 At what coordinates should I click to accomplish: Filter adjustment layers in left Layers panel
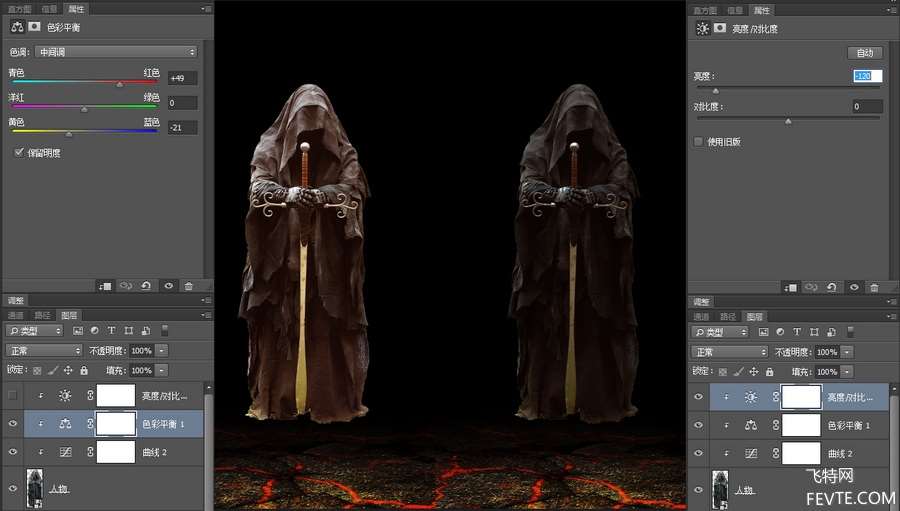coord(95,331)
